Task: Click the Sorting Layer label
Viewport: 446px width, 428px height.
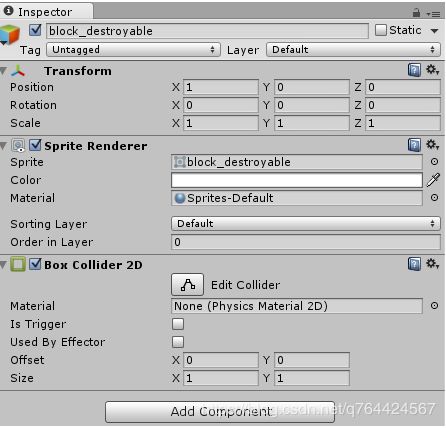Action: tap(49, 224)
